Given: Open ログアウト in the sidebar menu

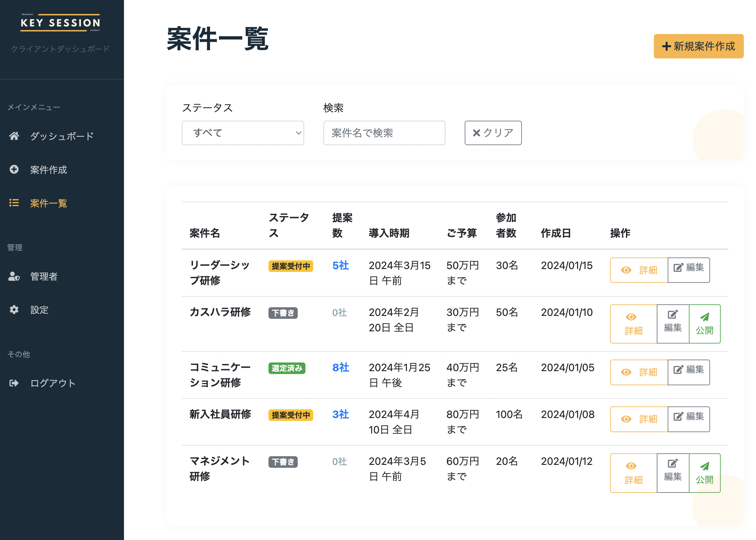Looking at the screenshot, I should (53, 383).
